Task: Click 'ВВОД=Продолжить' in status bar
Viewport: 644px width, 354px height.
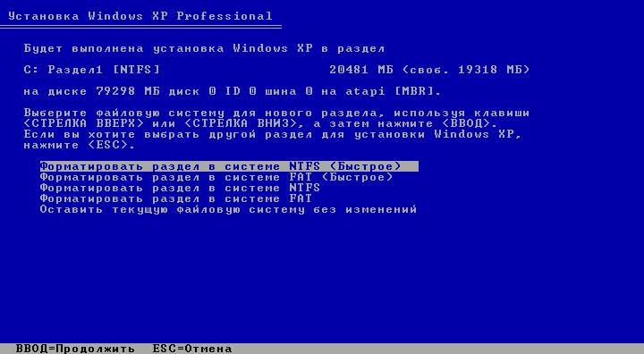Action: coord(75,349)
